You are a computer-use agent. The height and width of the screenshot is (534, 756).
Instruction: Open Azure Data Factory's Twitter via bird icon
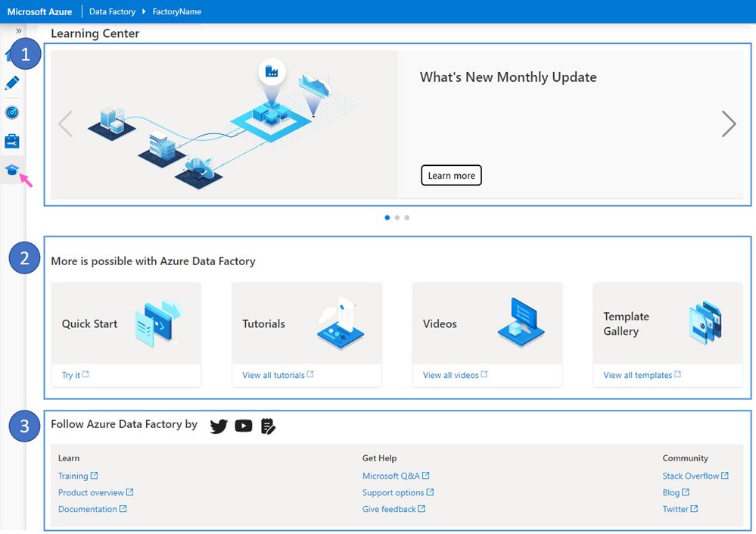(x=219, y=426)
